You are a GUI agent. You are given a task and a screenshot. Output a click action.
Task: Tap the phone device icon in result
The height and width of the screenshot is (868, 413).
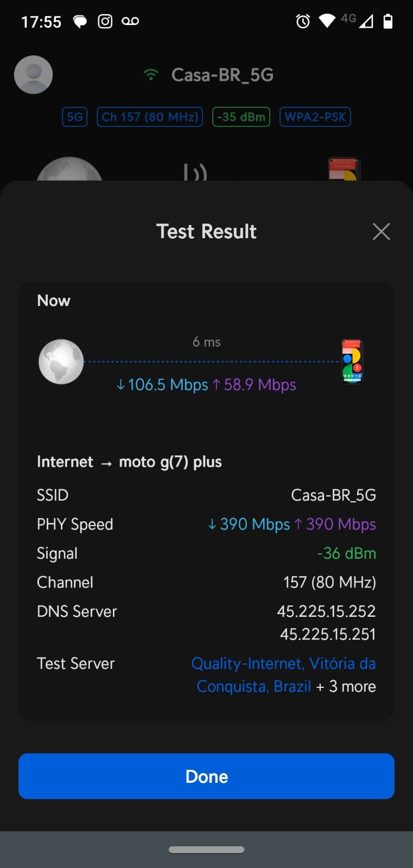pos(352,362)
